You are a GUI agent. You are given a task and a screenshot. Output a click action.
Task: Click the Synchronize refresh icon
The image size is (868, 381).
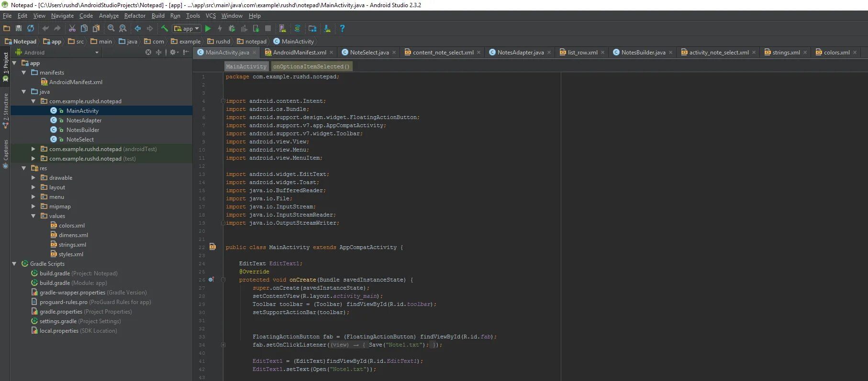[x=31, y=29]
